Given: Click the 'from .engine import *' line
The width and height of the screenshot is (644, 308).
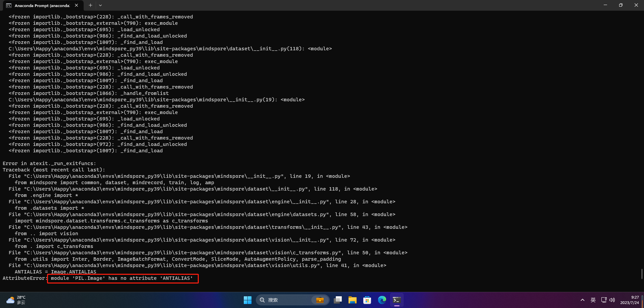Looking at the screenshot, I should (46, 195).
